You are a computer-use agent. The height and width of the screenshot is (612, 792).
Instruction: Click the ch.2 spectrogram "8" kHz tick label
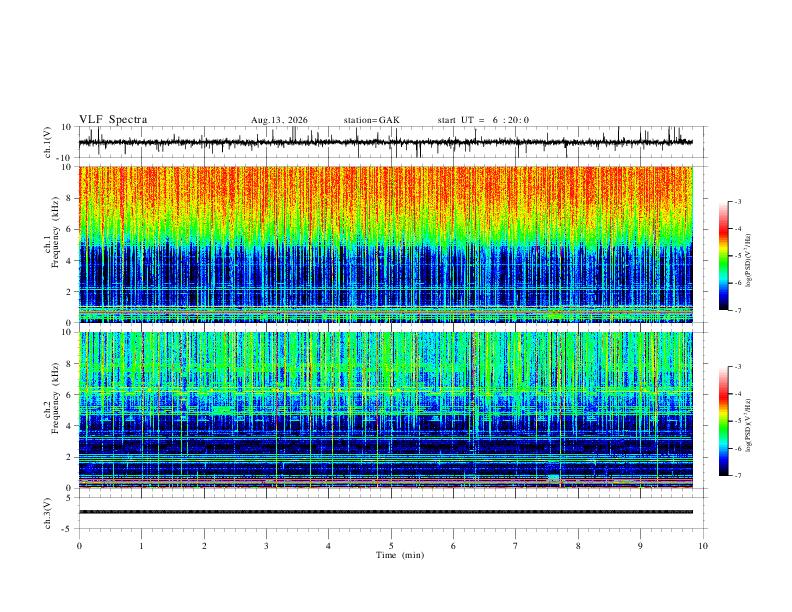click(70, 364)
